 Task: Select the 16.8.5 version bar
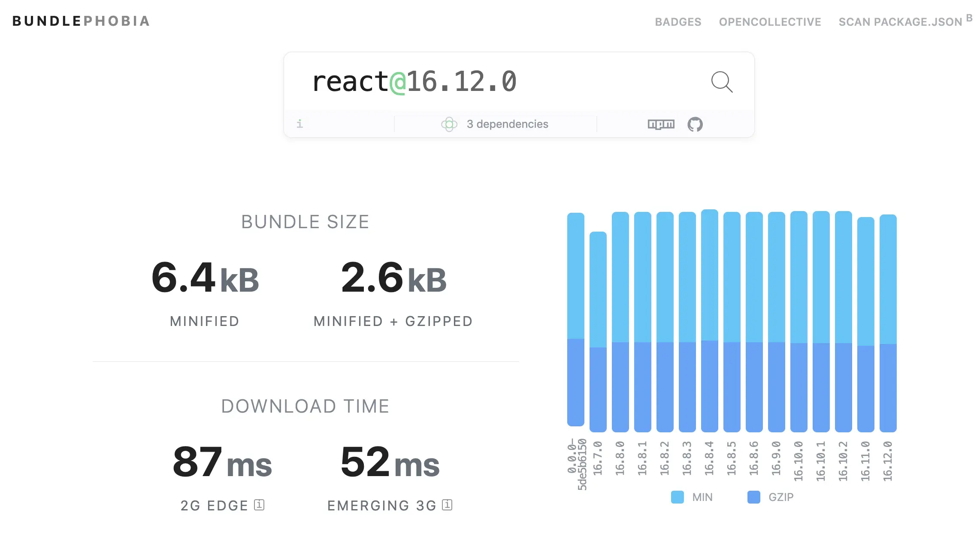coord(732,322)
